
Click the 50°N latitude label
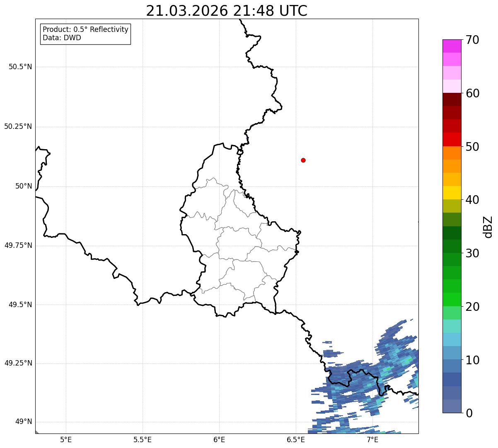[24, 186]
